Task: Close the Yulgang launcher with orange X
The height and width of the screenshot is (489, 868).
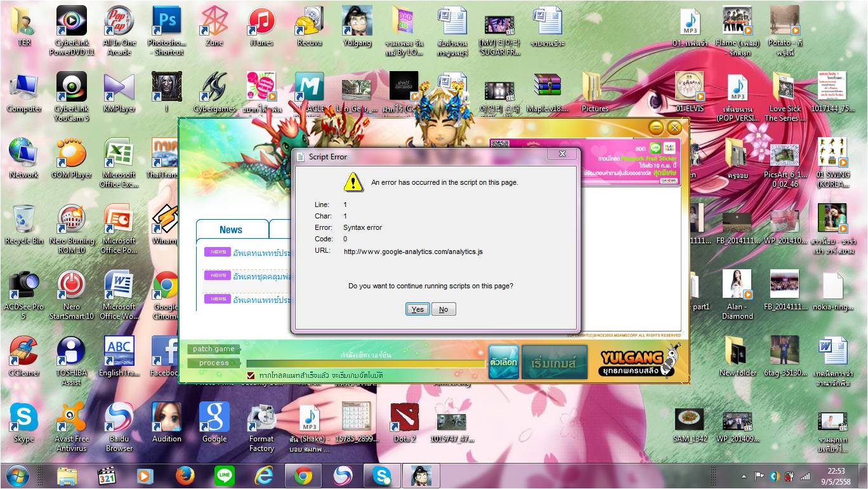Action: click(x=674, y=128)
